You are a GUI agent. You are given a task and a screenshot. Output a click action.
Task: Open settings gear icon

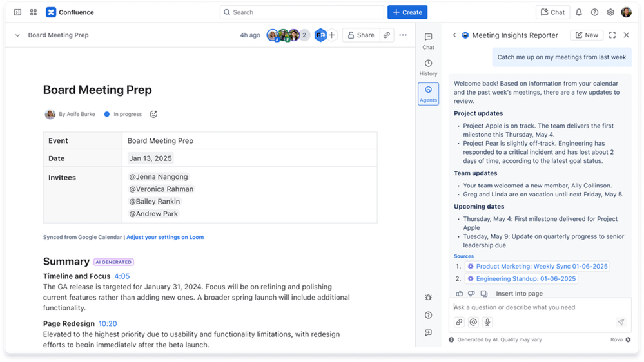click(610, 12)
